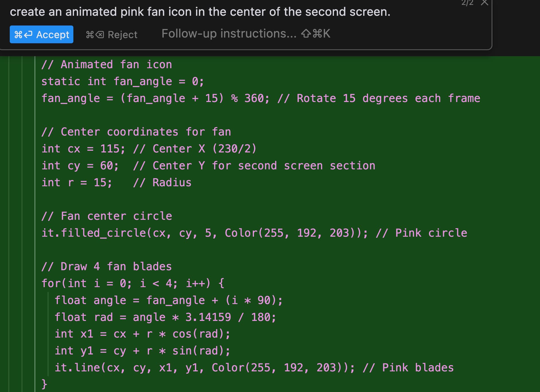Place cursor on the for loop header

click(x=133, y=283)
